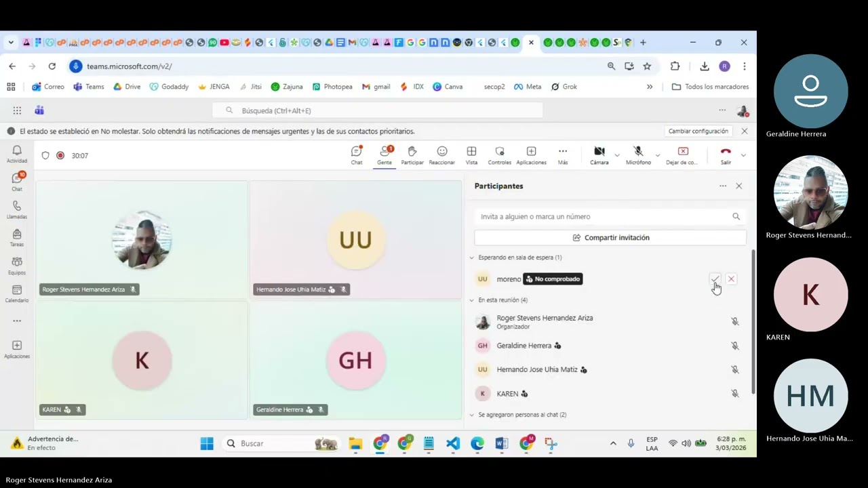This screenshot has width=868, height=488.
Task: Open Tareas in Teams sidebar
Action: tap(17, 237)
